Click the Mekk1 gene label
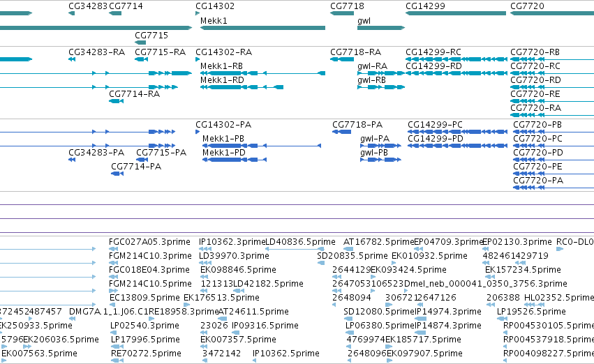This screenshot has height=364, width=594. (x=214, y=21)
